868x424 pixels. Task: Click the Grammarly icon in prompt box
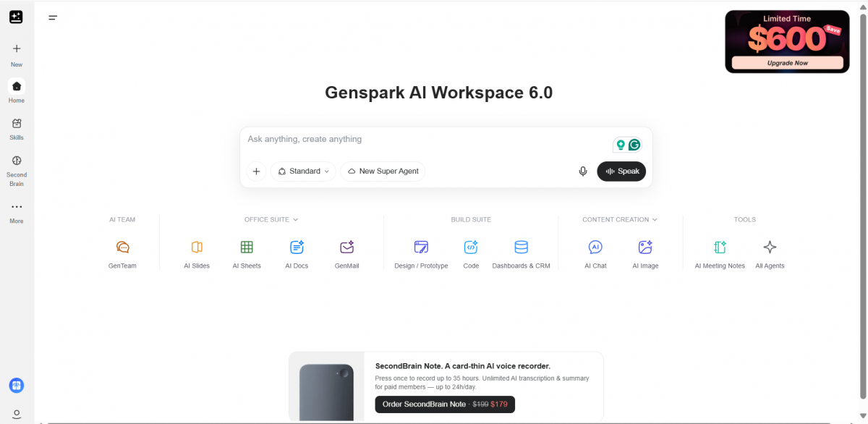click(634, 145)
